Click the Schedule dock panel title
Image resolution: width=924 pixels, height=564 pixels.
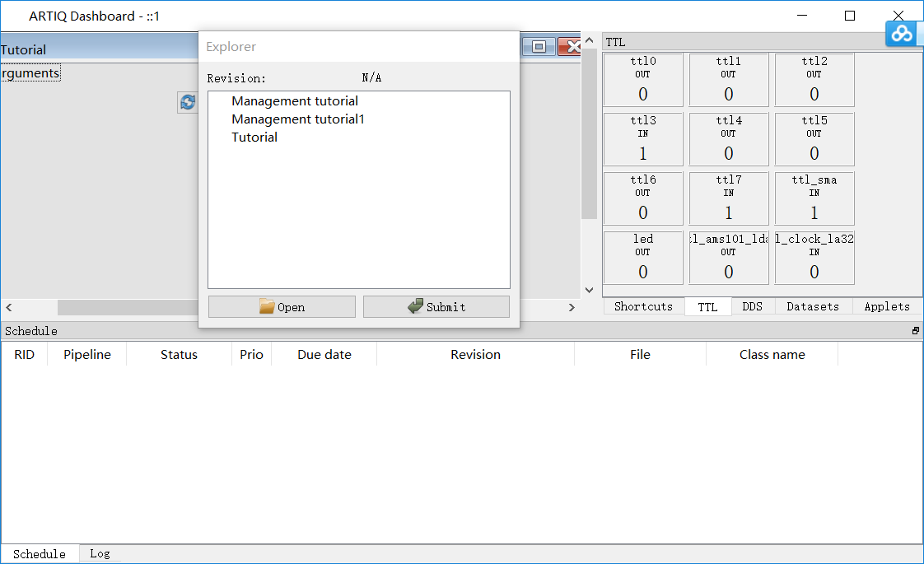(x=31, y=331)
